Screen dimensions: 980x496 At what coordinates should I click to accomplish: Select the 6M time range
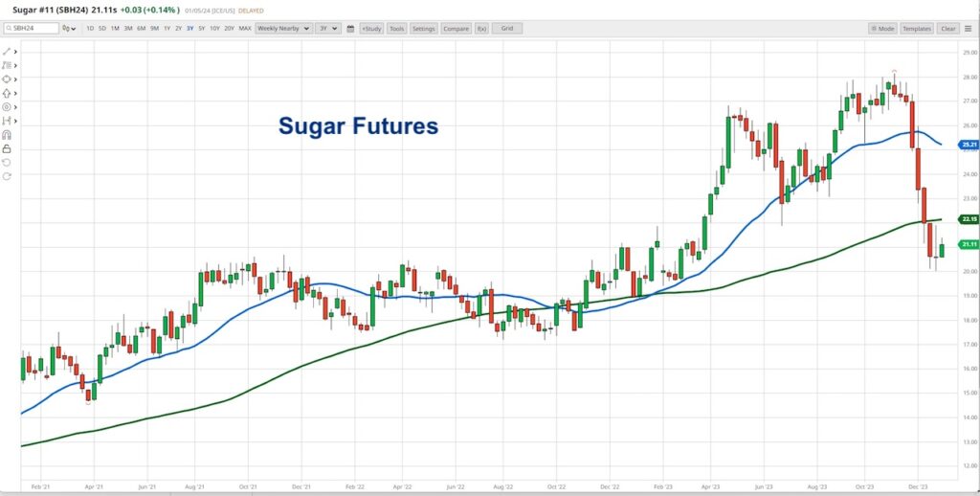[142, 29]
